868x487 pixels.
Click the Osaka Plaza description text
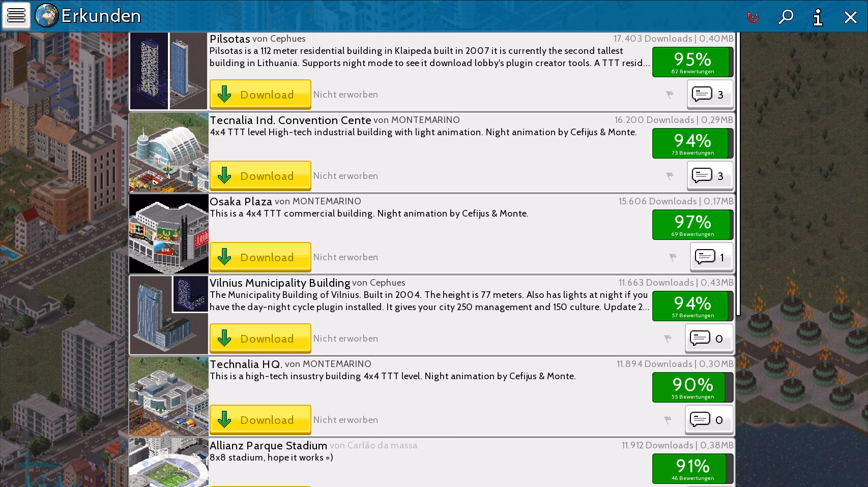click(x=369, y=214)
